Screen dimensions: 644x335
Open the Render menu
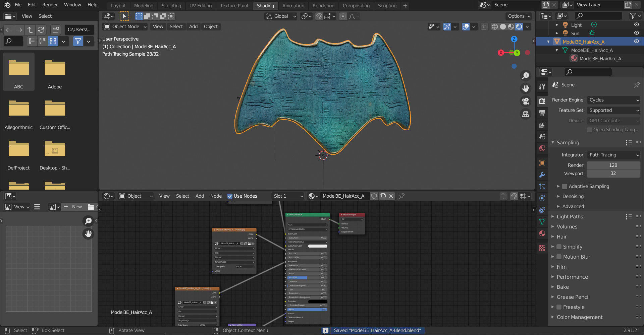coord(50,5)
